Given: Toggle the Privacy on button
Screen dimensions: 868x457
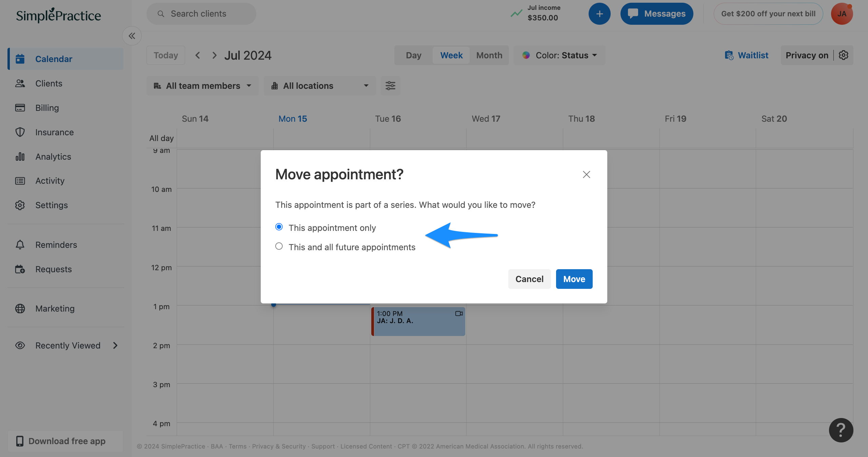Looking at the screenshot, I should click(807, 55).
